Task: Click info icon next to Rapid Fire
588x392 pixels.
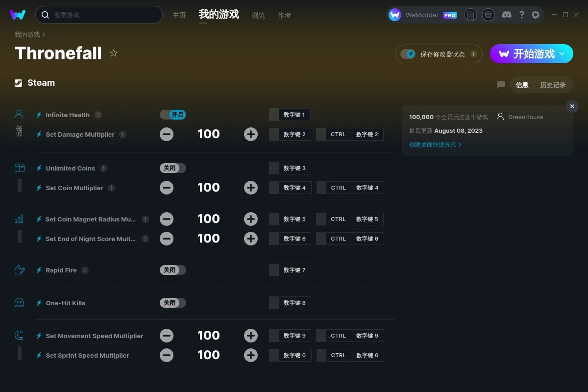Action: [x=85, y=270]
